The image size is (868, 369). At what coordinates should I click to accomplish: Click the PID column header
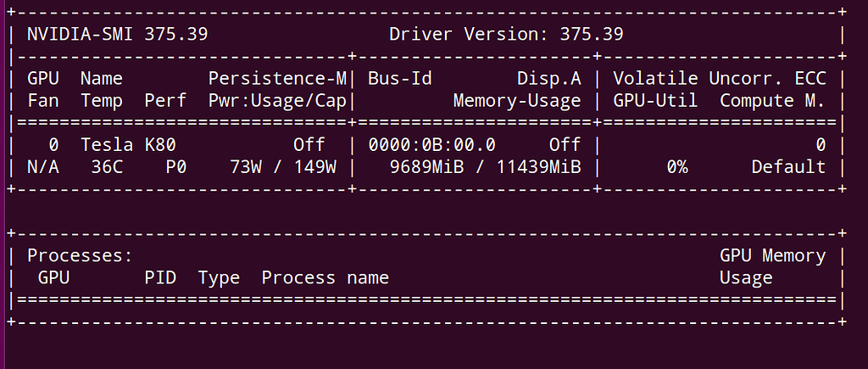click(160, 277)
